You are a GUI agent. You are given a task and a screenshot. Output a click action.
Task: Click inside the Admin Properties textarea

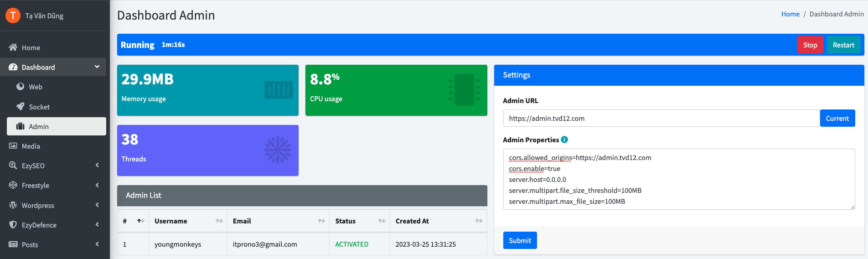coord(679,179)
